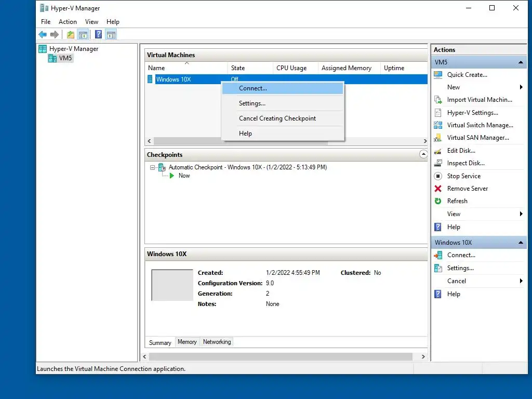Expand the Cancel submenu arrow in Actions
Screen dimensions: 532x399
[x=521, y=281]
